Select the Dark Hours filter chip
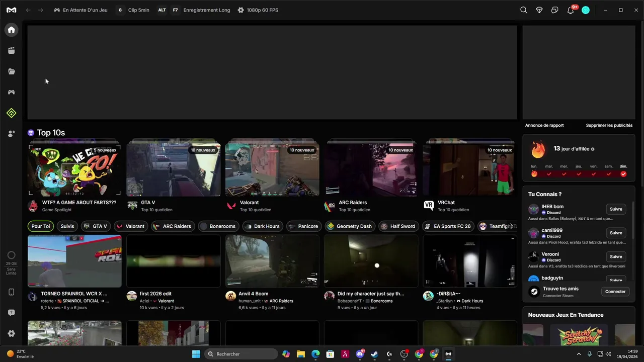The height and width of the screenshot is (362, 644). [x=263, y=226]
